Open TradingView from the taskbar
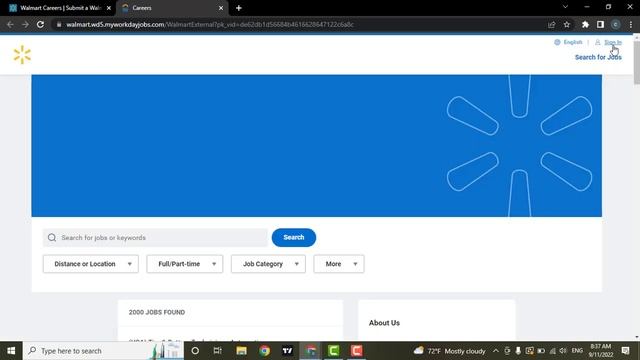This screenshot has height=360, width=640. [287, 351]
